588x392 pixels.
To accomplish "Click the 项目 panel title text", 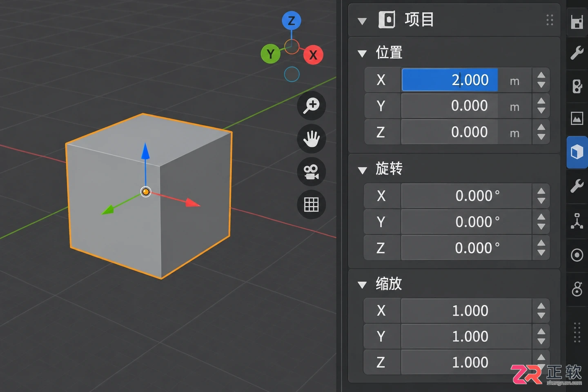I will (x=419, y=20).
